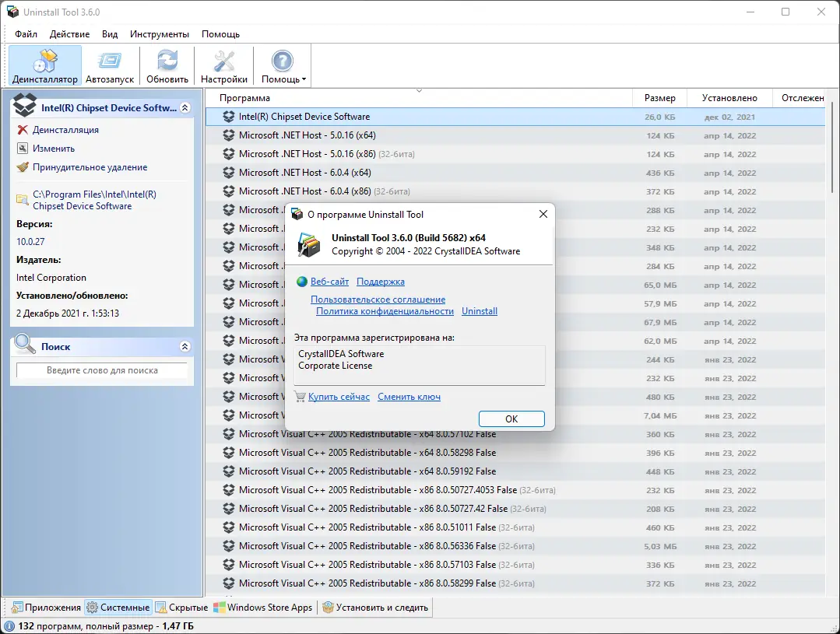Open Настройки from the toolbar
840x634 pixels.
[224, 66]
